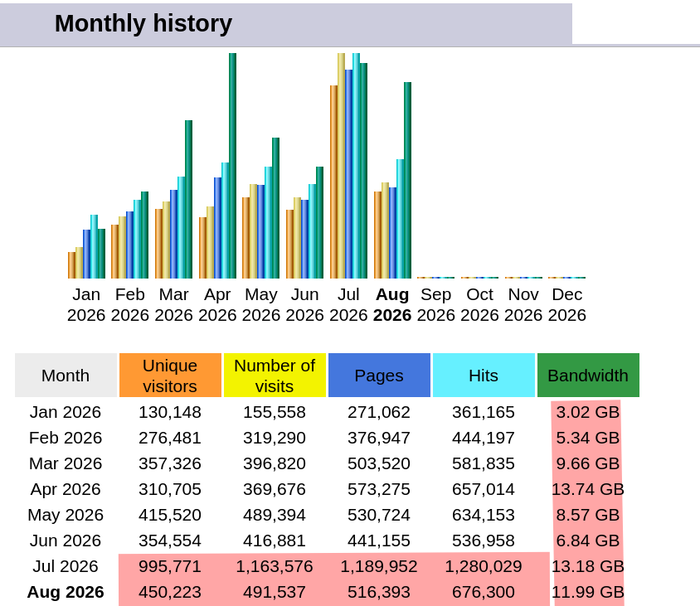This screenshot has width=700, height=606.
Task: Click the 450,223 unique visitors cell
Action: tap(170, 592)
